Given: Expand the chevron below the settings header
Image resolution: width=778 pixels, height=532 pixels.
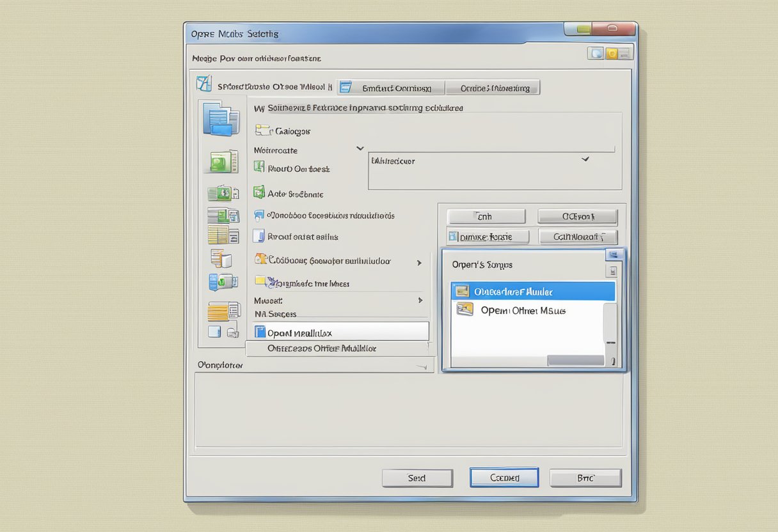Looking at the screenshot, I should coord(360,148).
